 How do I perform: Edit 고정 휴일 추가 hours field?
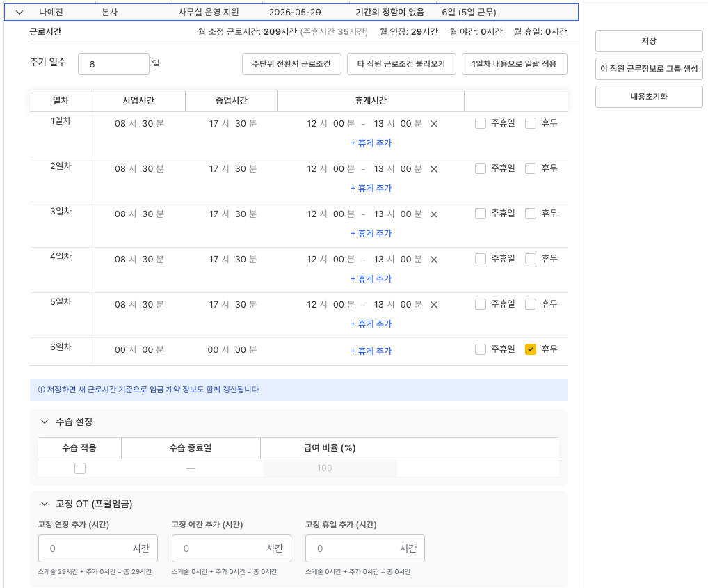(365, 548)
